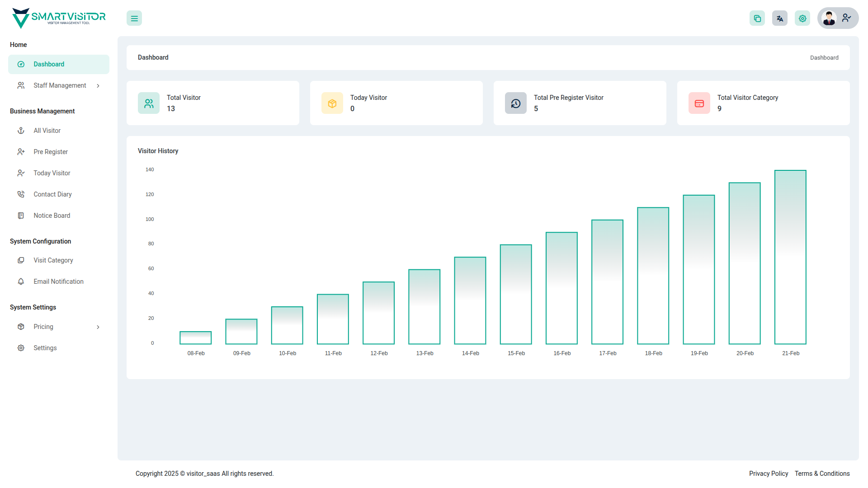The width and height of the screenshot is (868, 488).
Task: Click the copy link icon in the header
Action: (757, 19)
